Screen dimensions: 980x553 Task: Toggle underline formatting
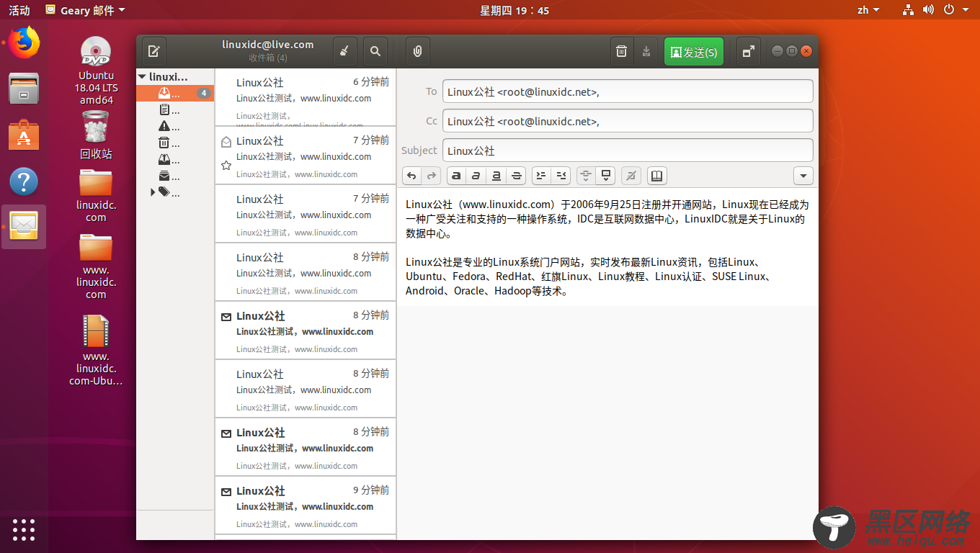pyautogui.click(x=496, y=176)
